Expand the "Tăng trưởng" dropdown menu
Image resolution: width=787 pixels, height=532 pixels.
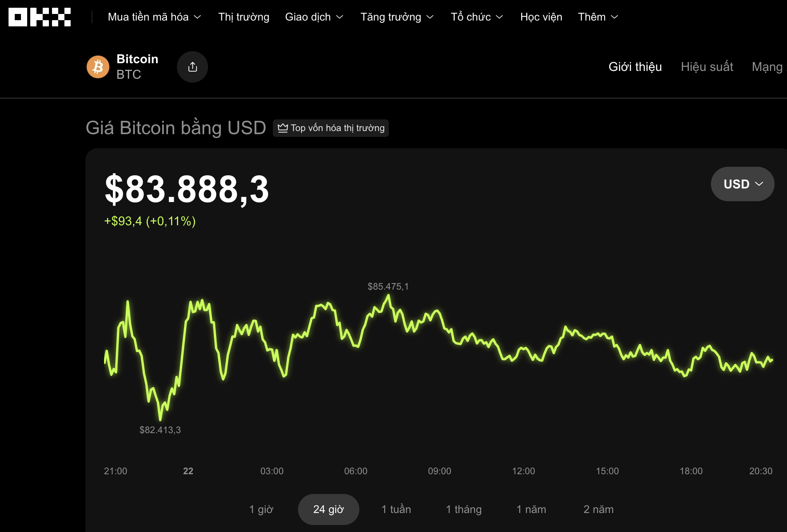pos(397,17)
